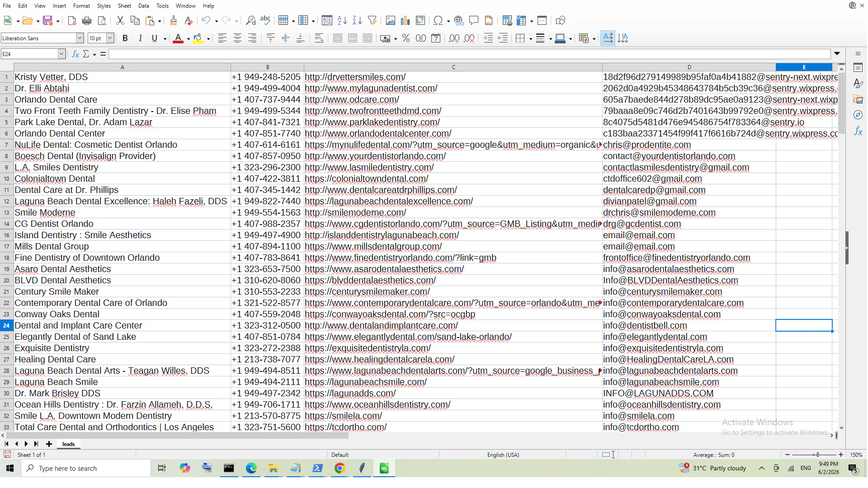Click the vertical scrollbar down arrow
Screen dimensions: 868x488
pyautogui.click(x=841, y=428)
